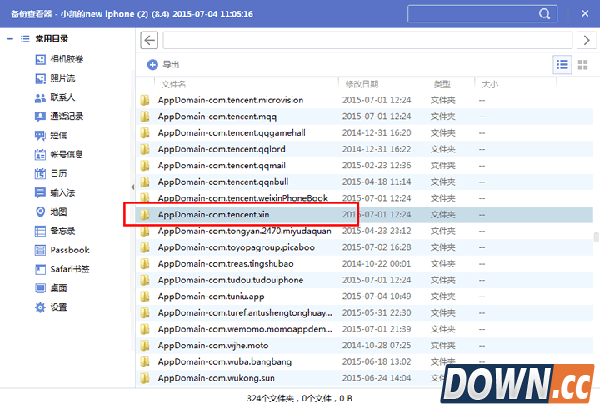Open Safari书签 bookmarks item

68,268
